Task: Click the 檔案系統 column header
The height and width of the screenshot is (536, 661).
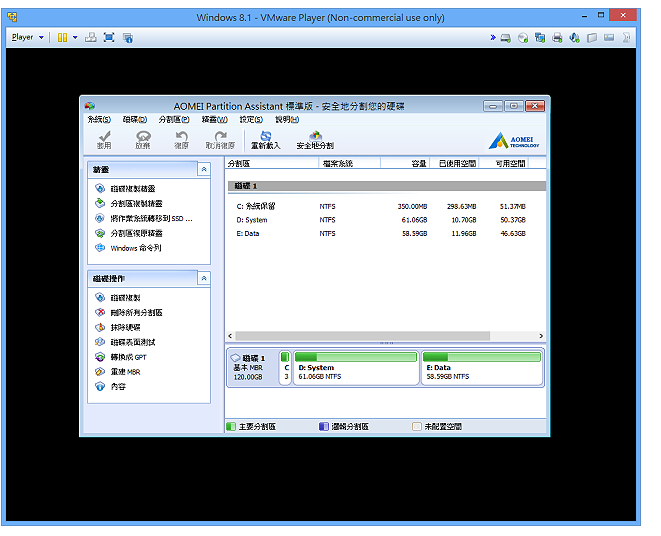Action: point(349,164)
